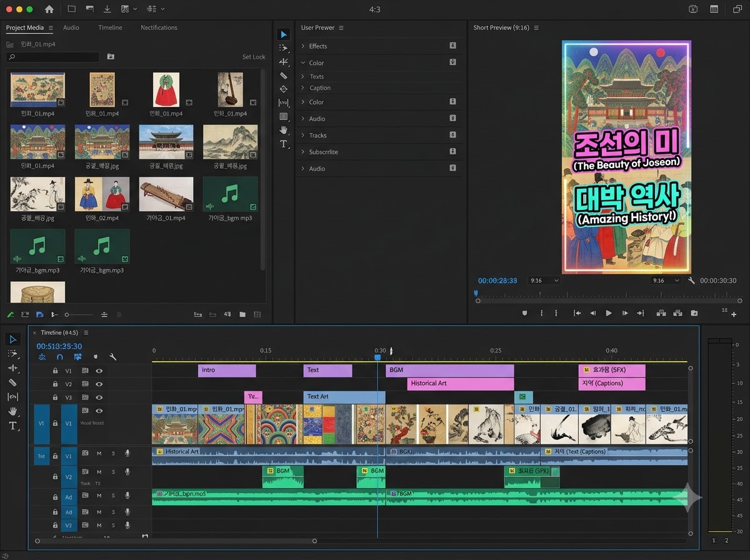Expand the Texts row
The width and height of the screenshot is (750, 560).
tap(303, 77)
